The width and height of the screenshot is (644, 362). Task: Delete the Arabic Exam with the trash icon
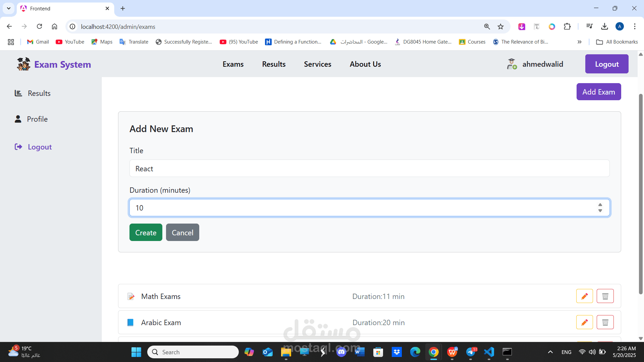point(605,322)
